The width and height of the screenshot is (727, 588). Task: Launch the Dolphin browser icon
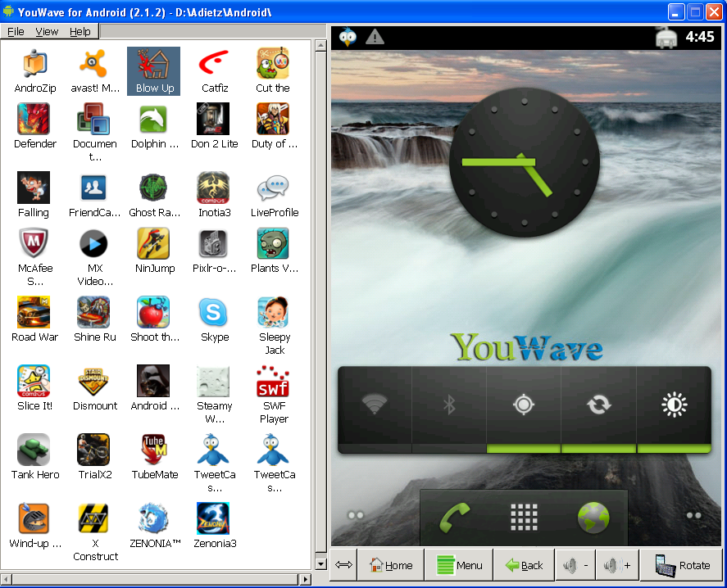tap(153, 119)
